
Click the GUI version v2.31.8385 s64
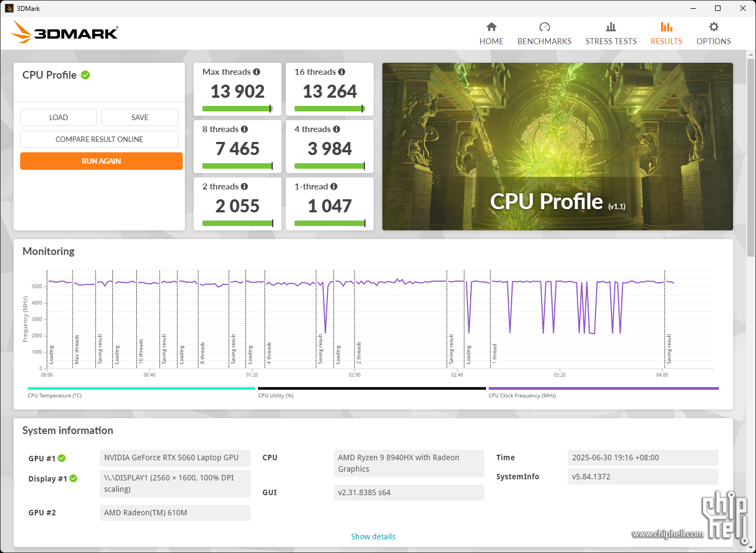[409, 492]
